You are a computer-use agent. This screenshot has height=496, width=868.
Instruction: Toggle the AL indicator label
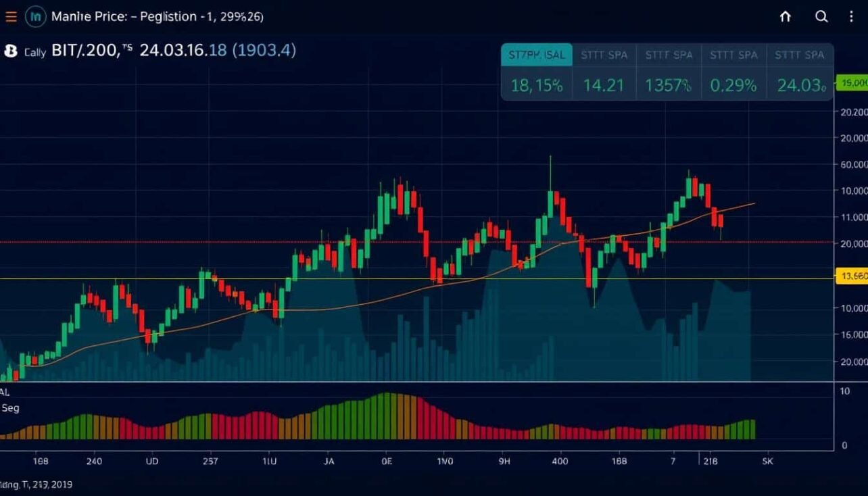coord(5,393)
